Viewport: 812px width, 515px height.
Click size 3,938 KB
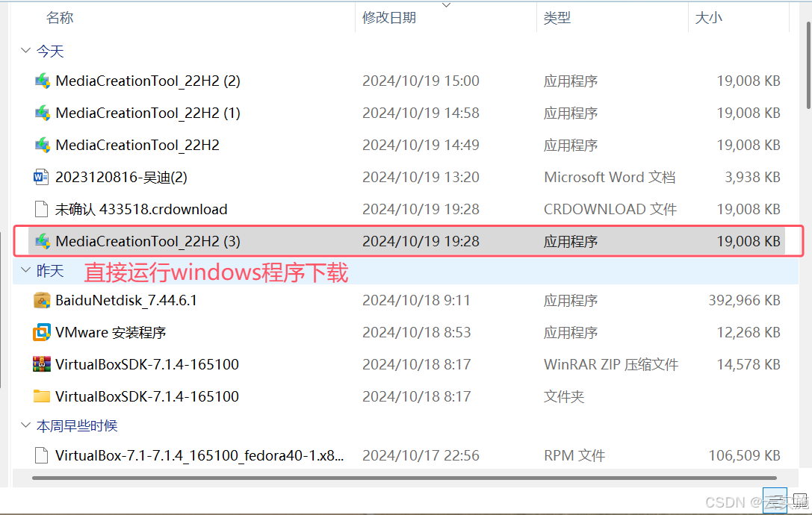pyautogui.click(x=752, y=177)
